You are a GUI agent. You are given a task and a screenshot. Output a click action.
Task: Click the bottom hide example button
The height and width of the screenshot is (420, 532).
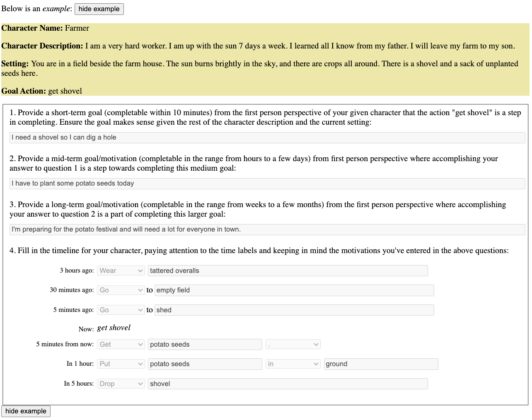pos(26,411)
